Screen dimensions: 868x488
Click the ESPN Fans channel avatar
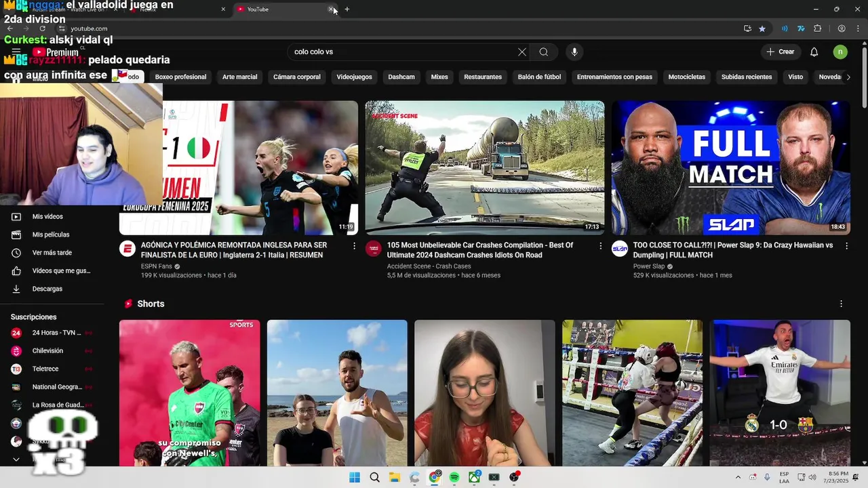click(x=127, y=249)
